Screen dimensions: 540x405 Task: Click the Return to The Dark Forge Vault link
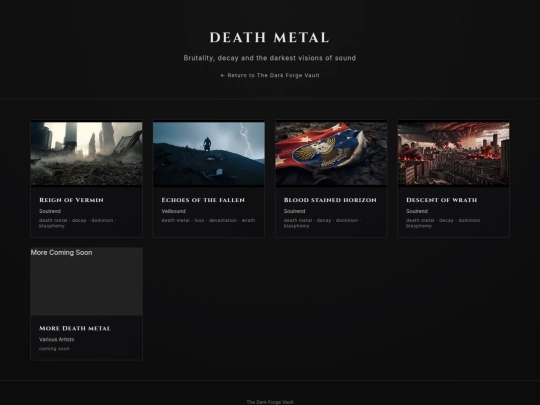point(270,75)
